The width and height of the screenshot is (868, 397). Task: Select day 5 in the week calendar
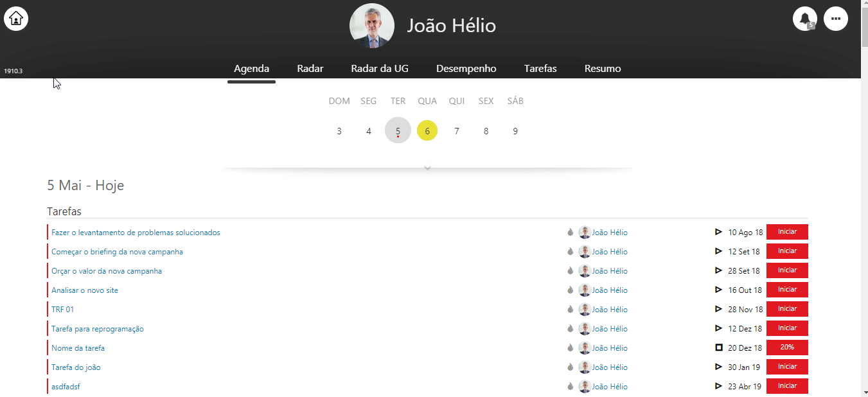tap(398, 130)
